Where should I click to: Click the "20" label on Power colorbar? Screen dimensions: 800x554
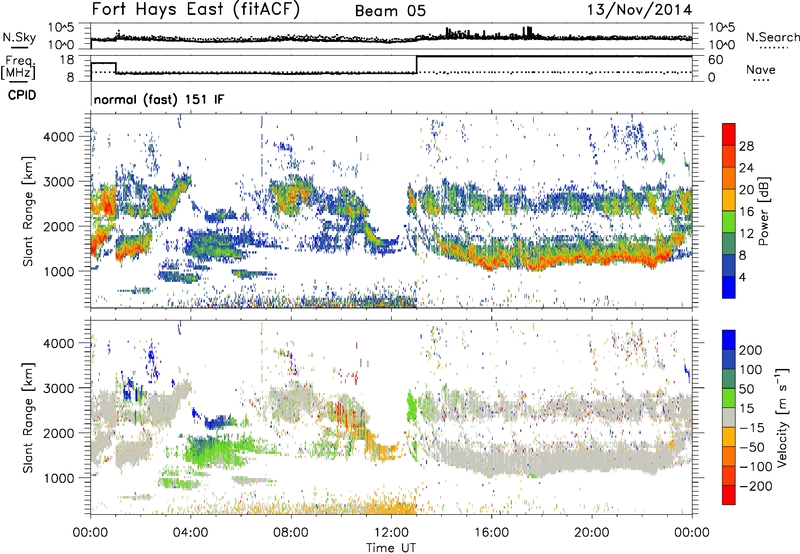coord(746,190)
